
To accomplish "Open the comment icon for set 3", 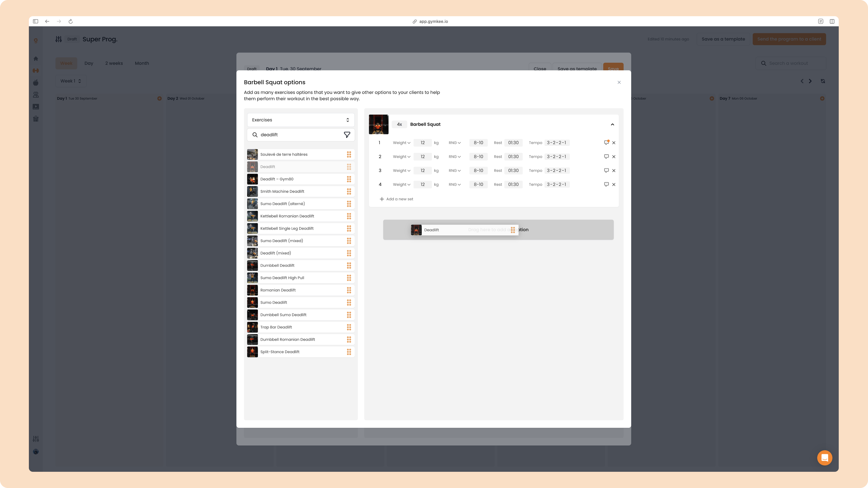I will [x=606, y=170].
